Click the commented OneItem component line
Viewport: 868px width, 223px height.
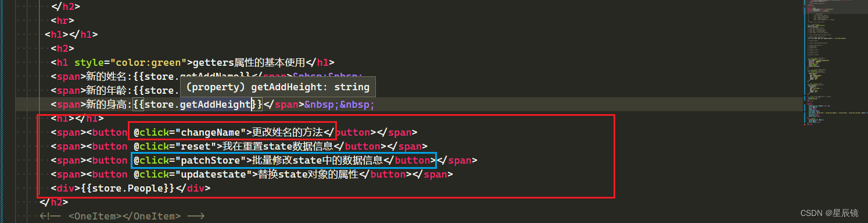[x=122, y=216]
